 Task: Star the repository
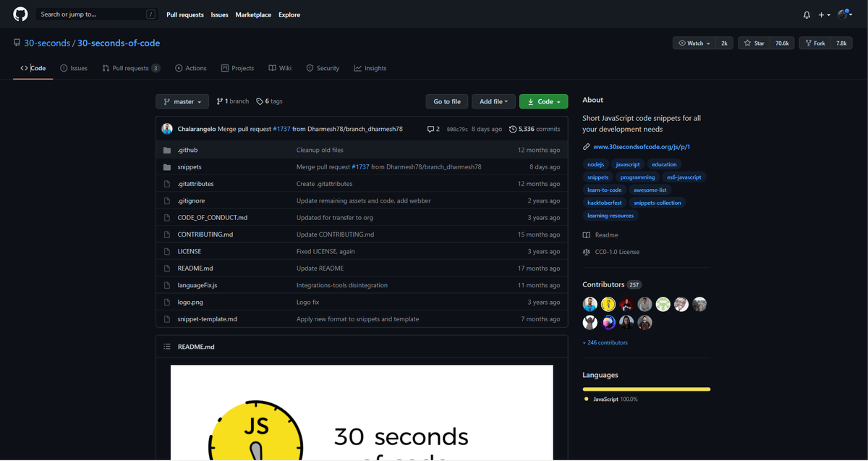coord(754,43)
